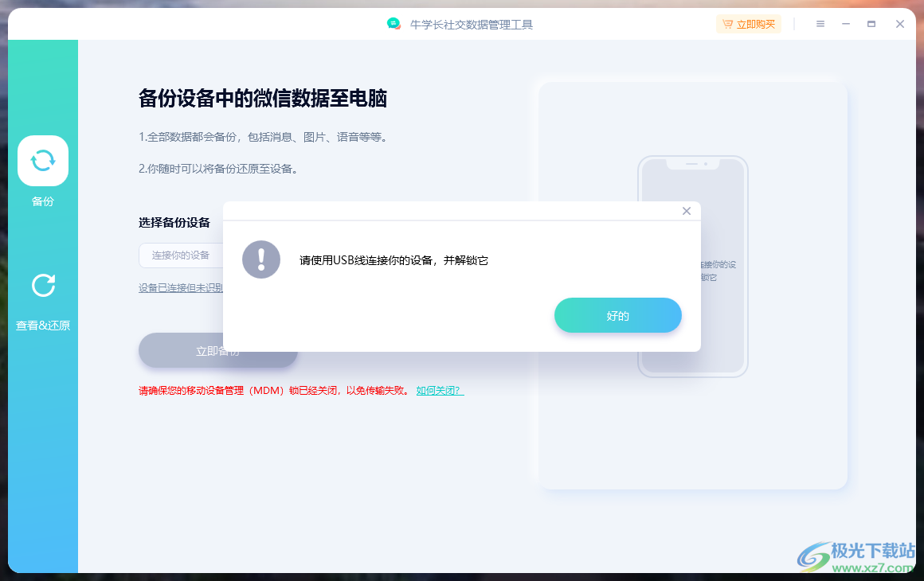Screen dimensions: 924x581
Task: Click heading 备份设备中的微信数据至电脑
Action: [263, 99]
